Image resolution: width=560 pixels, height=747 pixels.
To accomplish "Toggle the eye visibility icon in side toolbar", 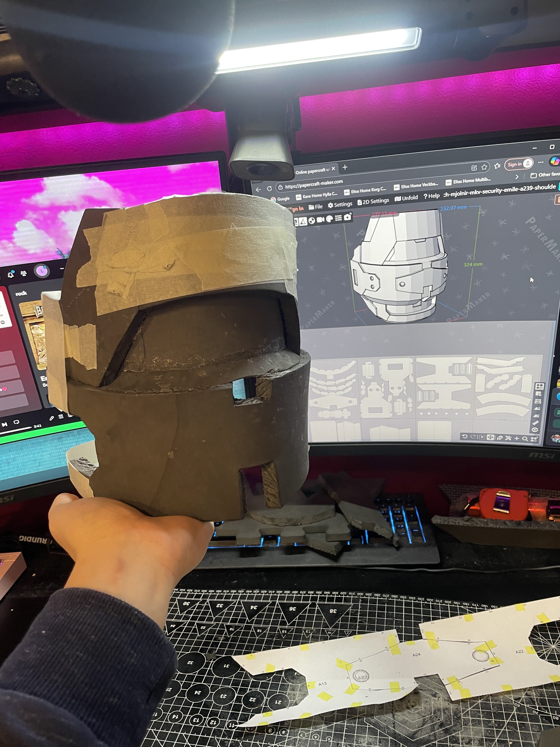I will 535,430.
